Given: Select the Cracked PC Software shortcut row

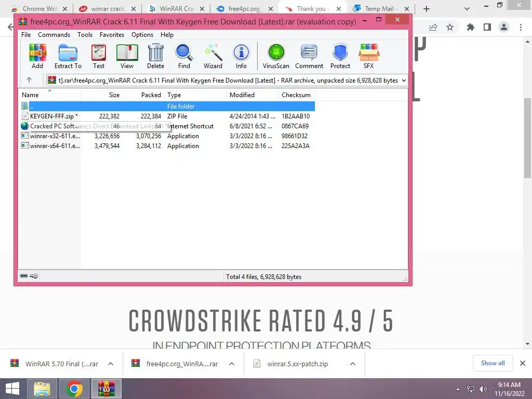Looking at the screenshot, I should point(167,126).
